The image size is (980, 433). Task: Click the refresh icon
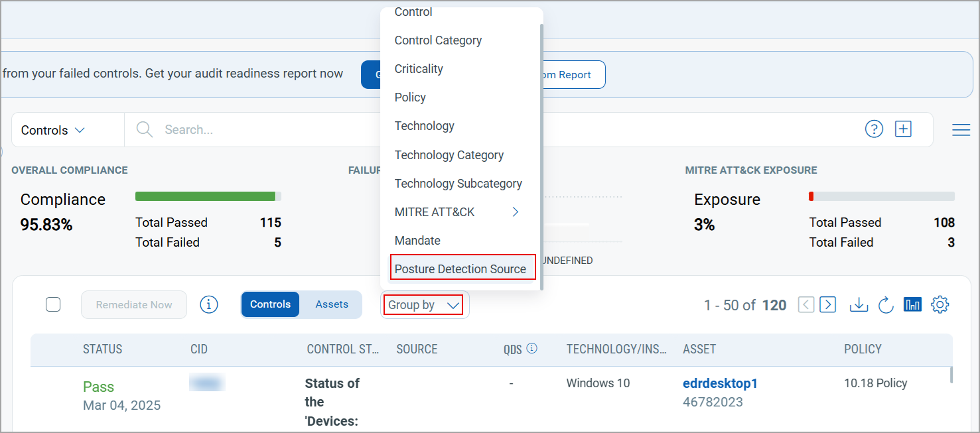pos(886,305)
